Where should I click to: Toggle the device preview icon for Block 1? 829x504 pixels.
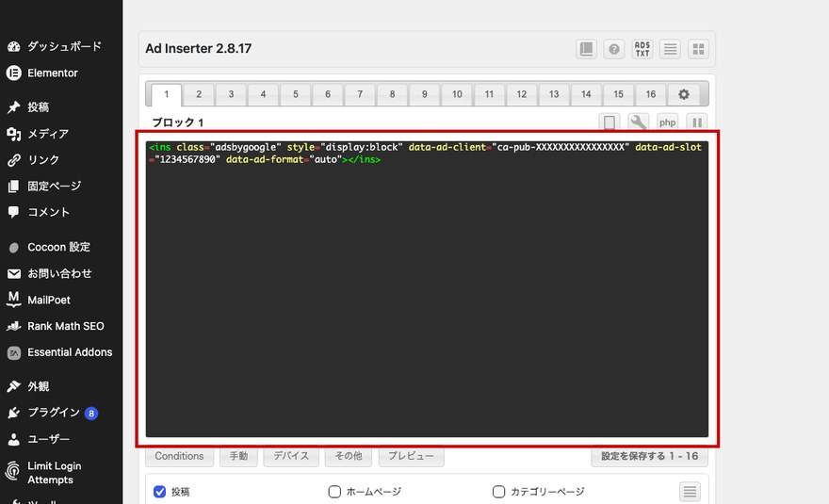tap(610, 122)
